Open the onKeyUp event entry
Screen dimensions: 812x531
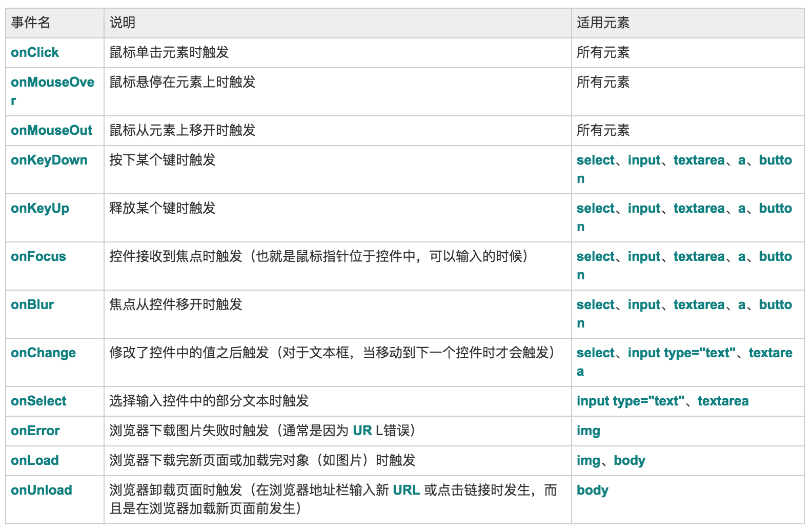40,209
